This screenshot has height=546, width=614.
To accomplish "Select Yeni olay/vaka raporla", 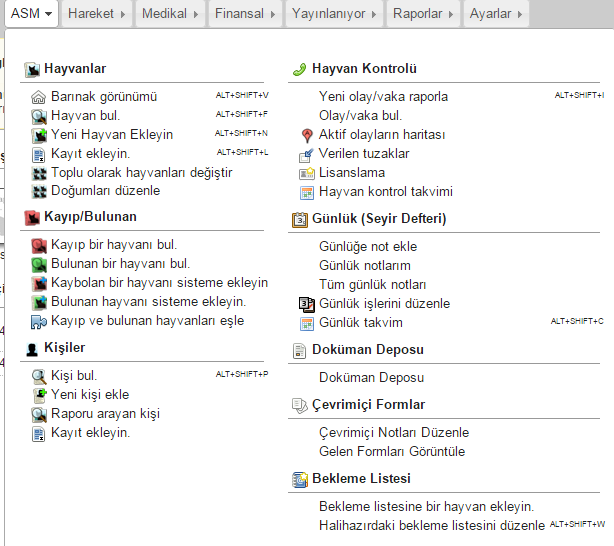I will (383, 96).
